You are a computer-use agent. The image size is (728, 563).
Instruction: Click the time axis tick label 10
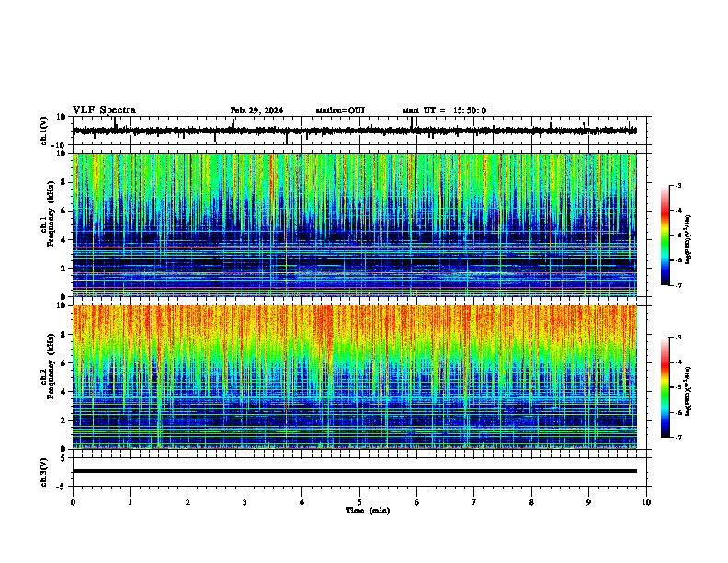646,501
